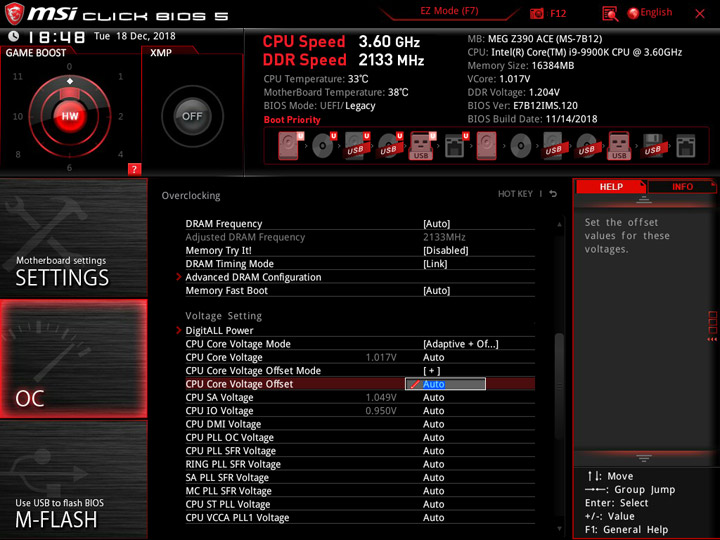Select the CPU PLL OC Voltage row
The height and width of the screenshot is (540, 720).
(360, 437)
